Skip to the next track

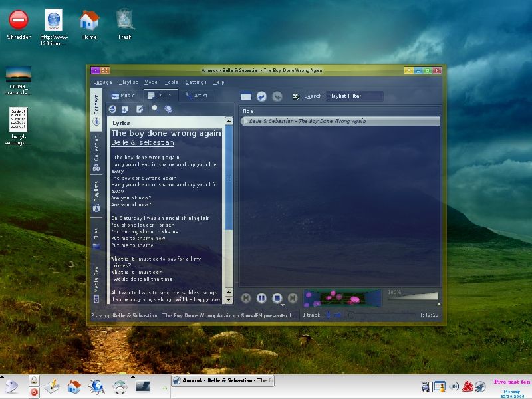point(293,298)
